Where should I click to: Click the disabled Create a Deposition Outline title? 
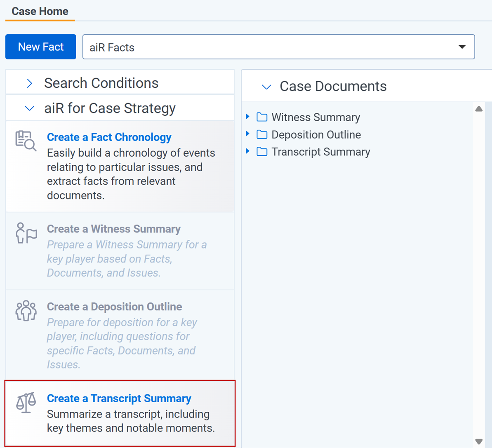pos(115,307)
